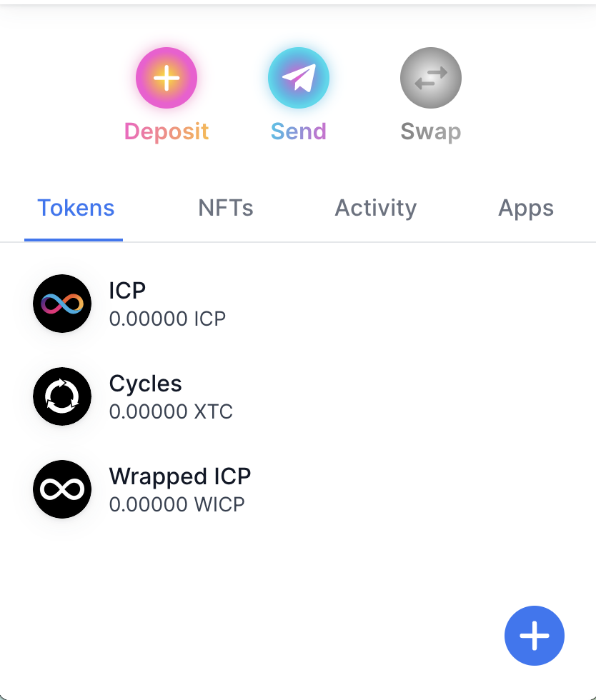The height and width of the screenshot is (700, 596).
Task: Click the Swap text label
Action: 431,132
